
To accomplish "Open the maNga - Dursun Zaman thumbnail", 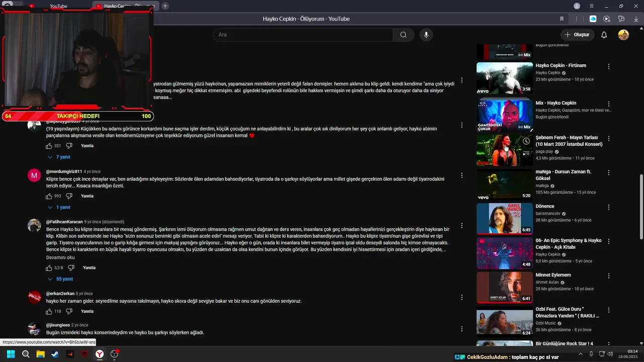I will [505, 185].
